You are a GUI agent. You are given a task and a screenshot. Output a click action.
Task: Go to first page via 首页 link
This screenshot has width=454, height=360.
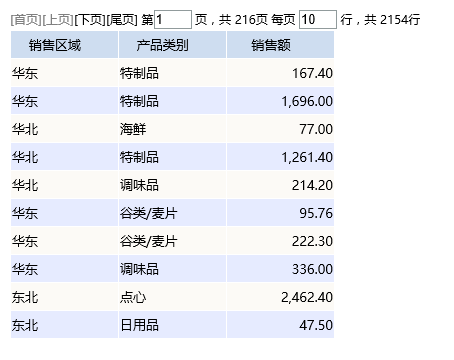coord(26,20)
